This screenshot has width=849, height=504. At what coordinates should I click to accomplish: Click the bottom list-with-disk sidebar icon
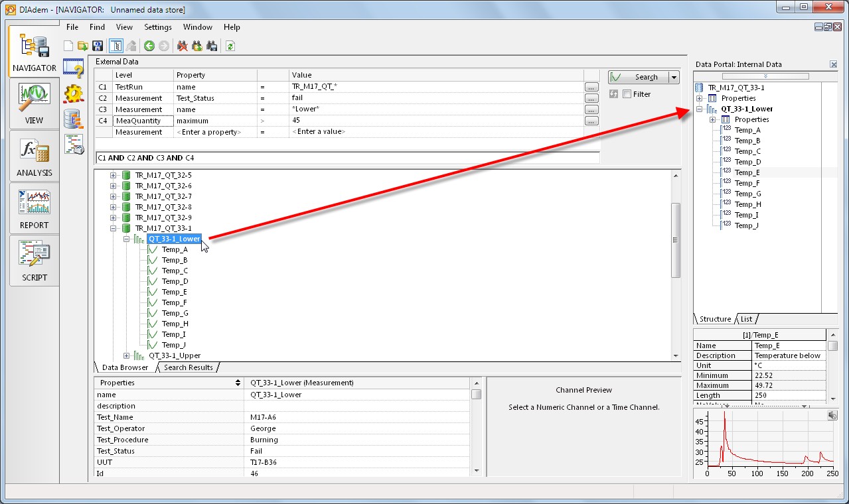click(73, 144)
